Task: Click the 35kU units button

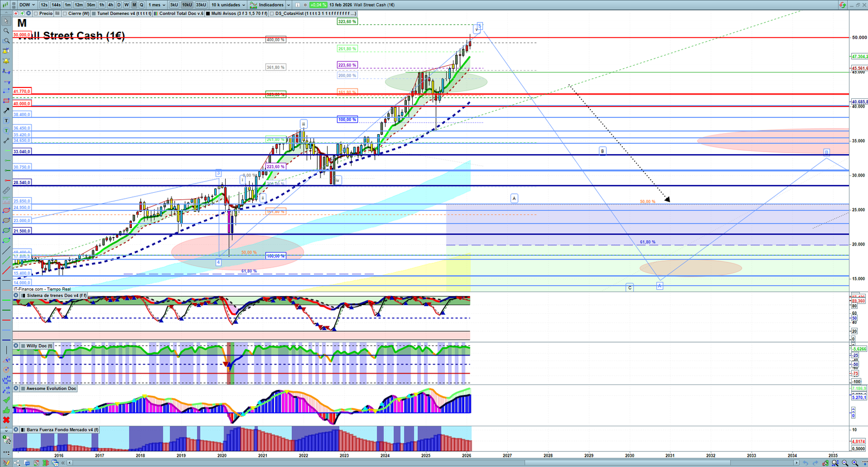Action: click(201, 5)
